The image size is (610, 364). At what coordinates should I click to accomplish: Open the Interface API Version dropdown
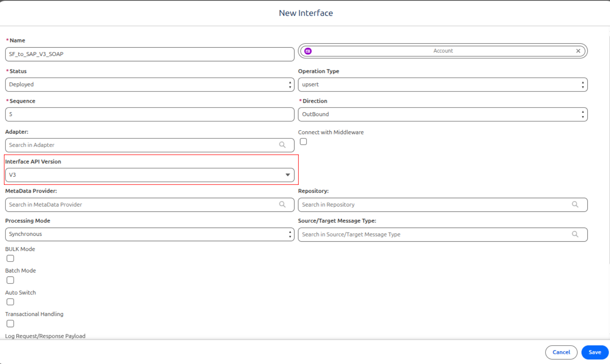tap(150, 175)
